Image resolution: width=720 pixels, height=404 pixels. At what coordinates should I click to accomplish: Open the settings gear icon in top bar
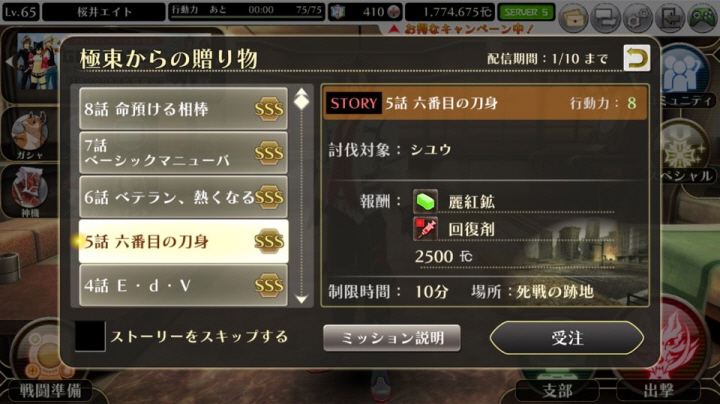click(638, 18)
